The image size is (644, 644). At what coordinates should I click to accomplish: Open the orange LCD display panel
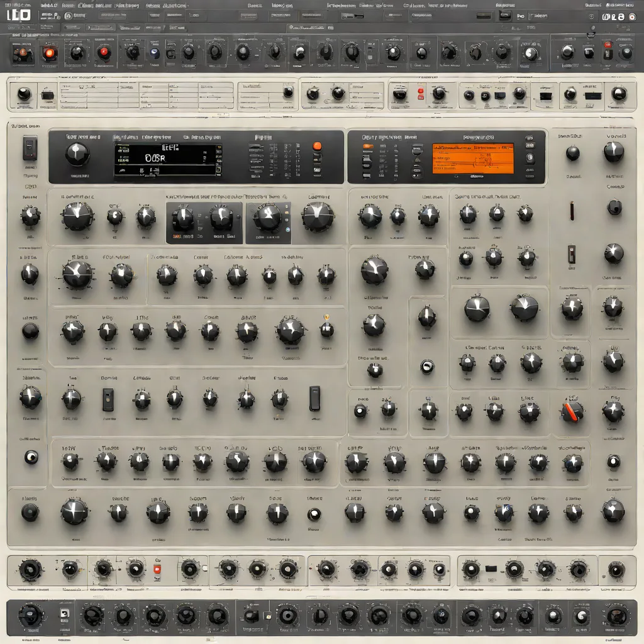(473, 158)
